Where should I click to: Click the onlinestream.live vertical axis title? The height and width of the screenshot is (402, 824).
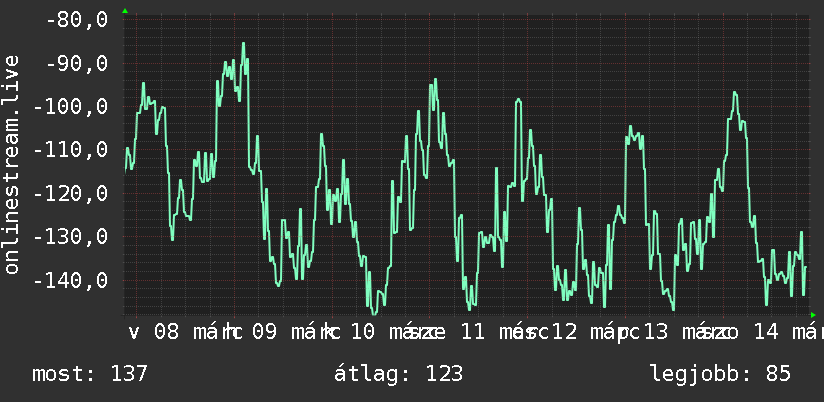click(x=11, y=164)
